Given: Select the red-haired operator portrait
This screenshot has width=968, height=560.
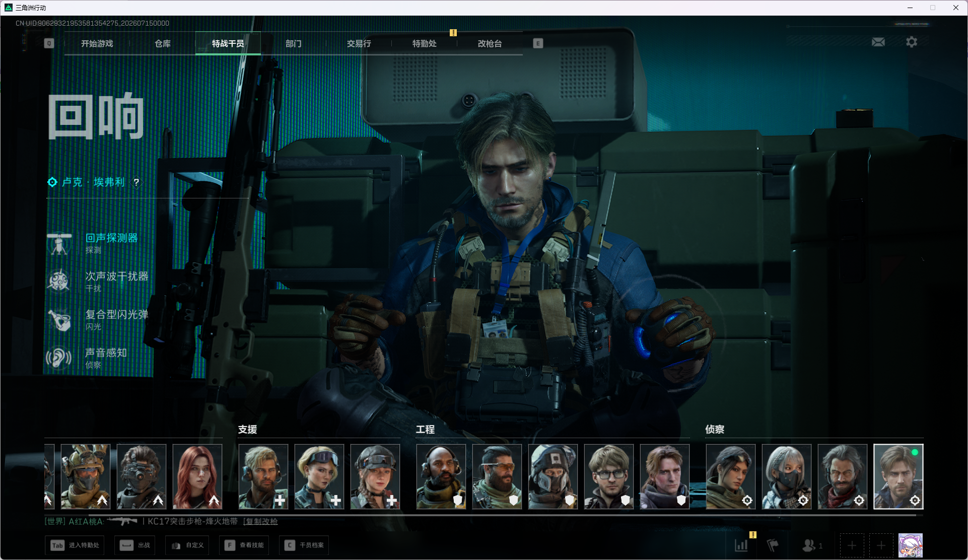Looking at the screenshot, I should [197, 476].
